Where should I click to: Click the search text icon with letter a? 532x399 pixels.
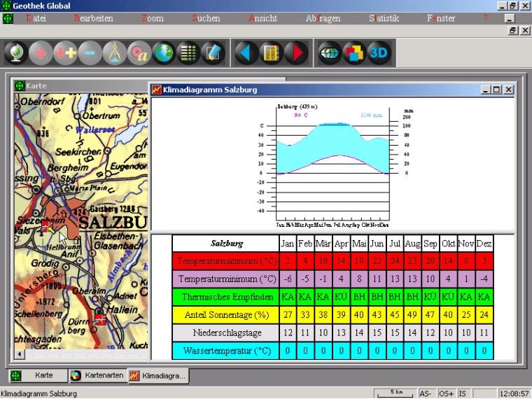pyautogui.click(x=139, y=53)
